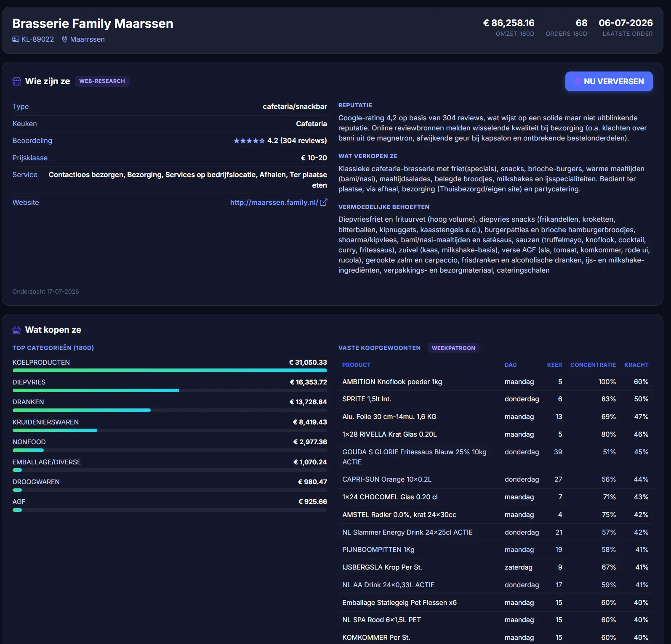The height and width of the screenshot is (644, 671).
Task: Click the WEEKPATROON badge
Action: pyautogui.click(x=453, y=348)
